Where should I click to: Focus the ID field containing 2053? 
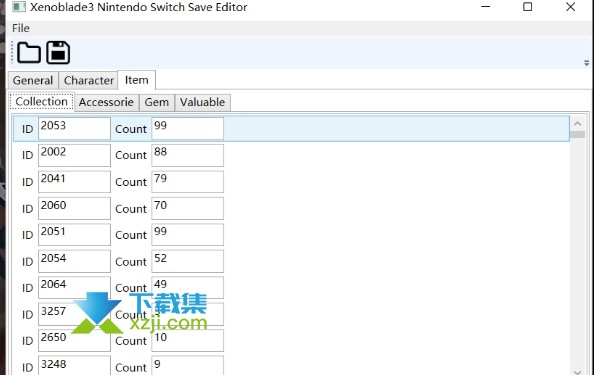[x=74, y=128]
